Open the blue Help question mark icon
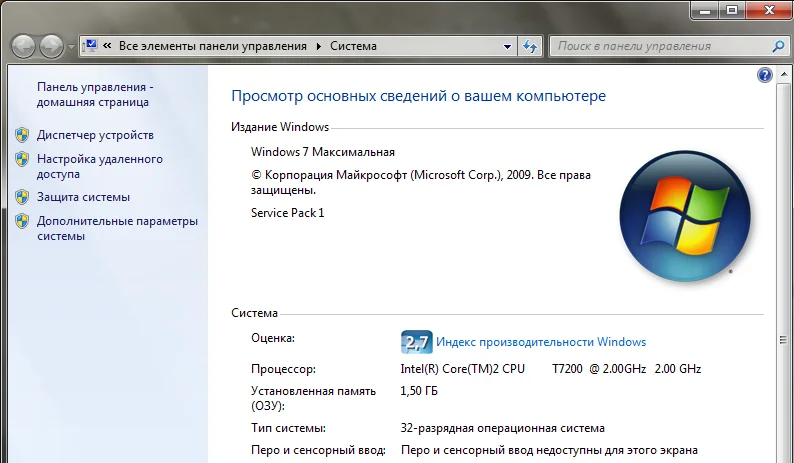 (765, 75)
